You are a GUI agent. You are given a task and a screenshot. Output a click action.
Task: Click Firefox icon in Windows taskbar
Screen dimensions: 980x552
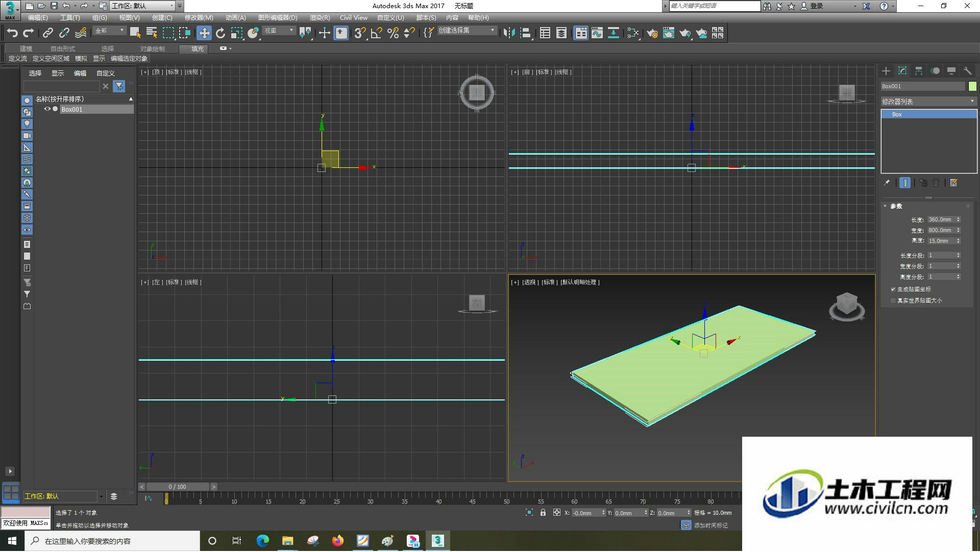click(x=338, y=541)
